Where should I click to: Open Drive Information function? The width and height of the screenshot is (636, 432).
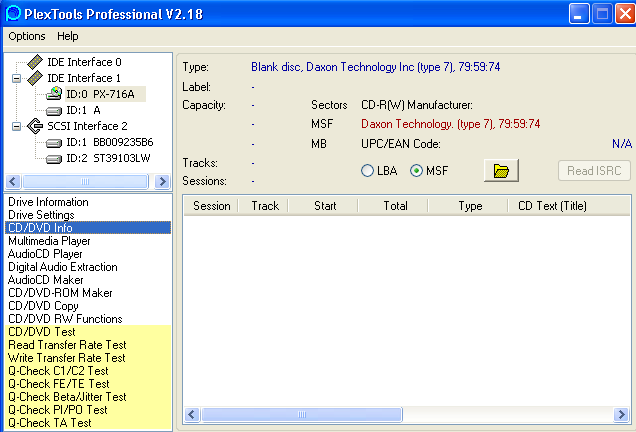(88, 202)
